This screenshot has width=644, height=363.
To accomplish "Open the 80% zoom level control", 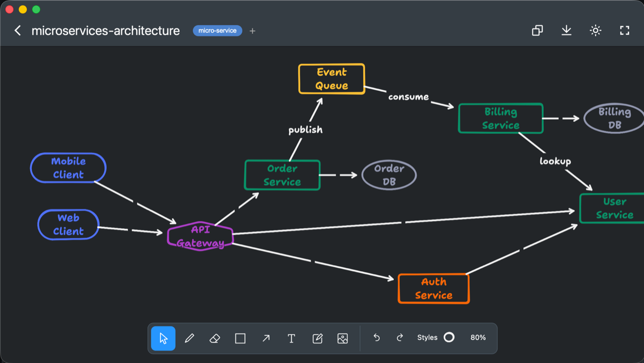I will (x=478, y=338).
